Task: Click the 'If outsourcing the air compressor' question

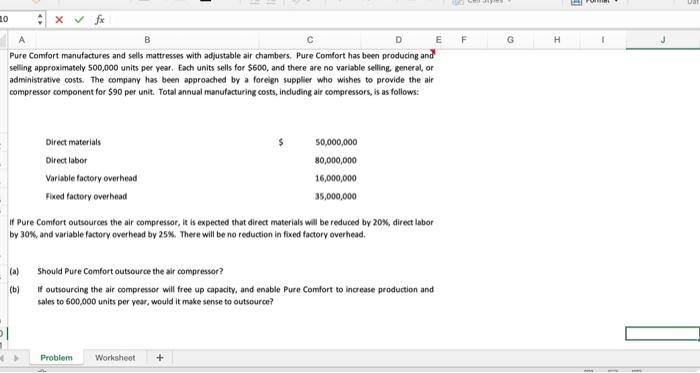Action: (235, 295)
